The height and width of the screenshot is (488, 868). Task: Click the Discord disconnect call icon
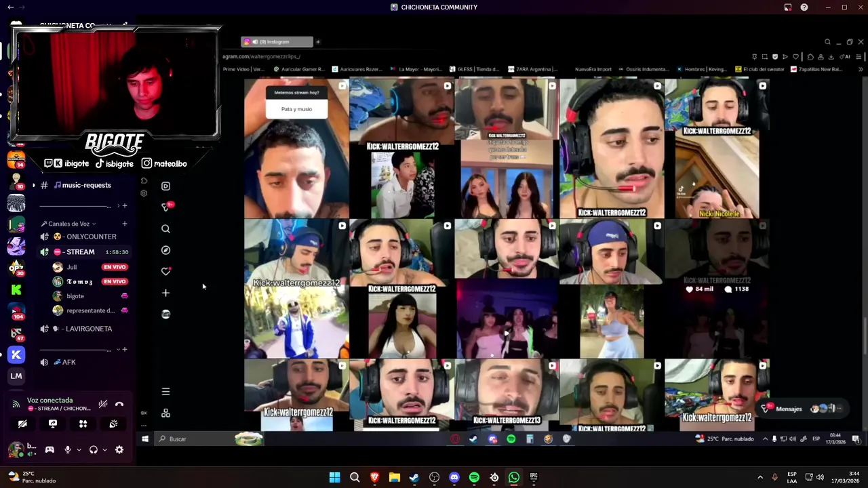(119, 404)
